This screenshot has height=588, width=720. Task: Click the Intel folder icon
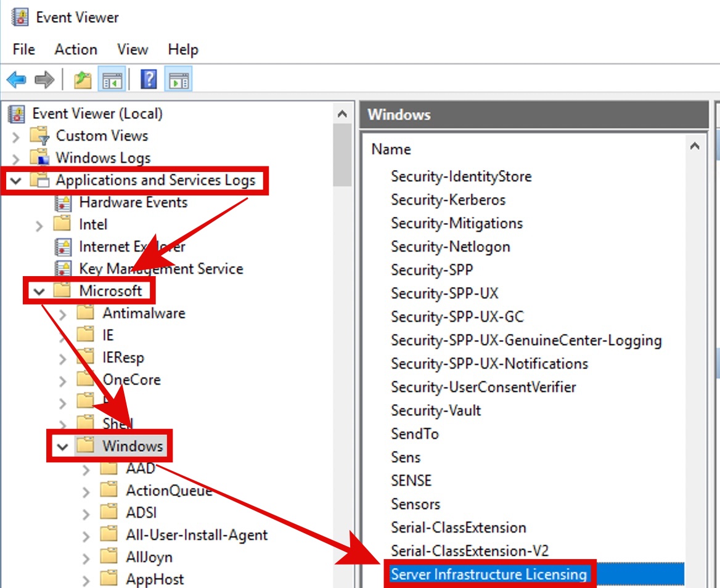tap(62, 224)
